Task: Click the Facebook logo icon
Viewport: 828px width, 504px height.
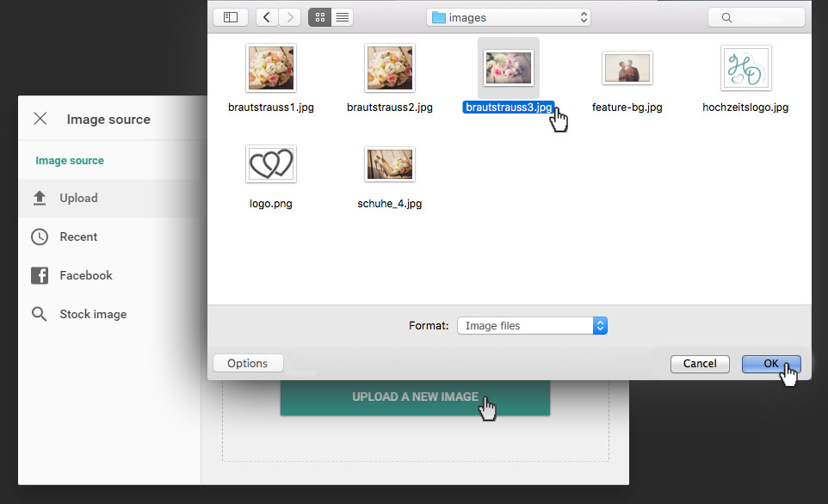Action: tap(40, 275)
